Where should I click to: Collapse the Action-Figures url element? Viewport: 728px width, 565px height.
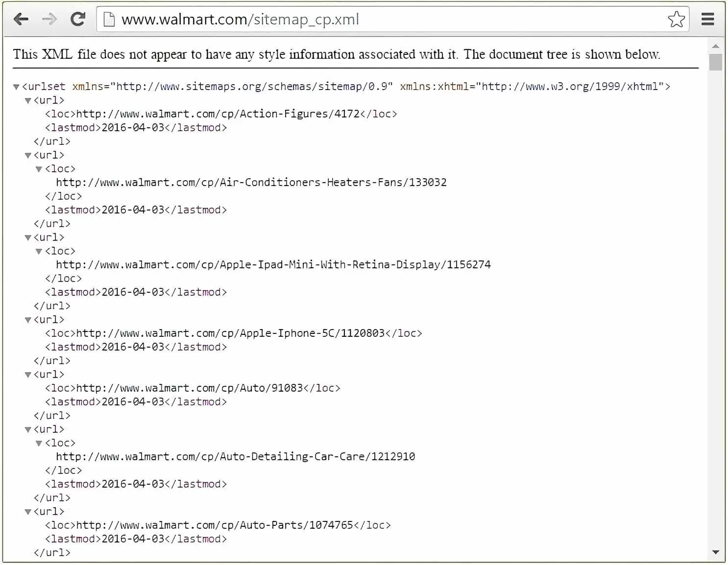tap(27, 100)
